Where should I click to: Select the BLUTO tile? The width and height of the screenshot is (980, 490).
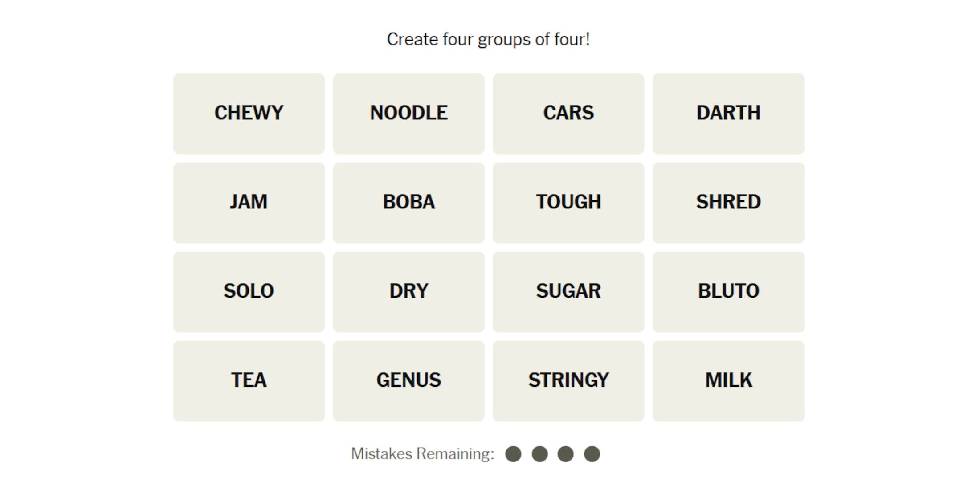coord(728,292)
